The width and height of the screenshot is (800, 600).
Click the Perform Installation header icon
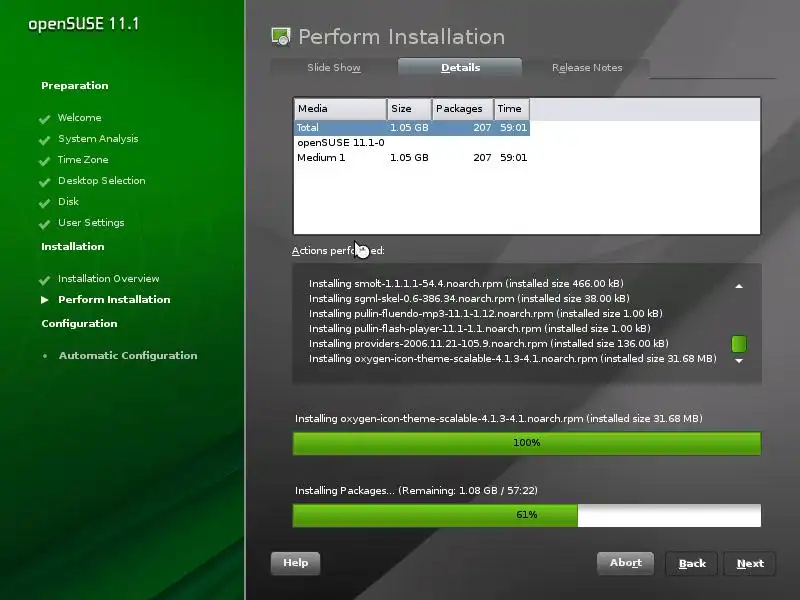(x=281, y=37)
